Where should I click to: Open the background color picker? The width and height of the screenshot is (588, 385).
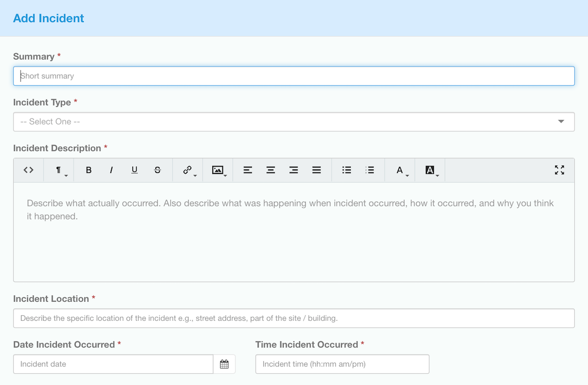(430, 170)
